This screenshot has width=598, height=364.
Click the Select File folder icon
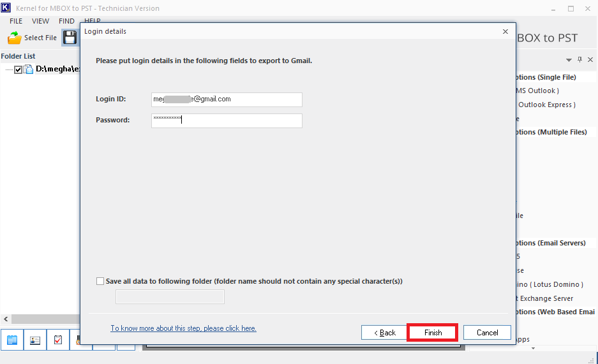(15, 38)
